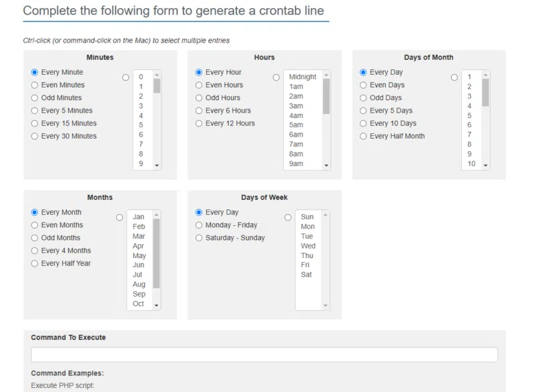
Task: Pick Odd Days in Days of Month
Action: coord(363,98)
